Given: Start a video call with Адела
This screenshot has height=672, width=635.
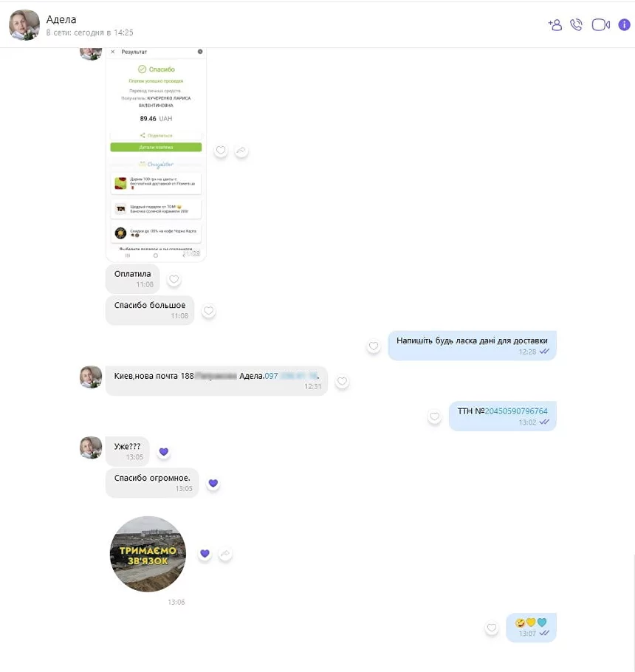Looking at the screenshot, I should 601,25.
